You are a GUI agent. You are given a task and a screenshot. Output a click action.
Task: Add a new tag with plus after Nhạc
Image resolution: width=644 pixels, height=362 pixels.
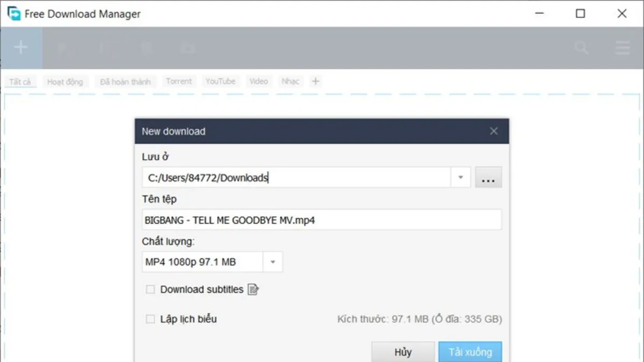[316, 82]
